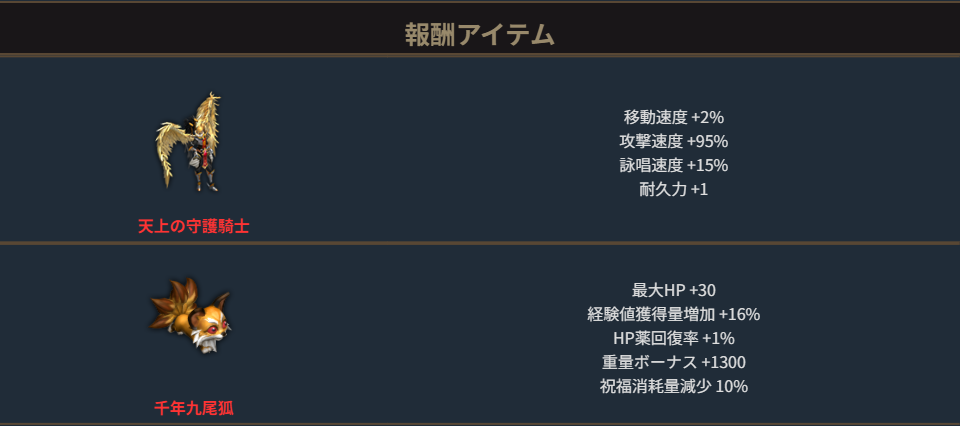Select the 経験値獲得量増加 +16% stat line

(x=673, y=314)
